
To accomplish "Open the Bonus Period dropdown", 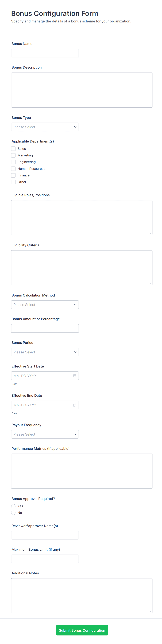I will (x=45, y=352).
